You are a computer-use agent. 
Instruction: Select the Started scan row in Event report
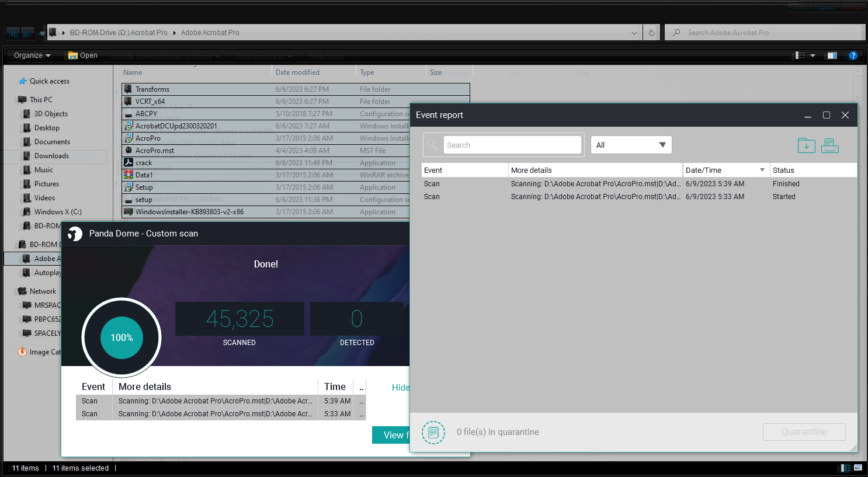point(639,197)
